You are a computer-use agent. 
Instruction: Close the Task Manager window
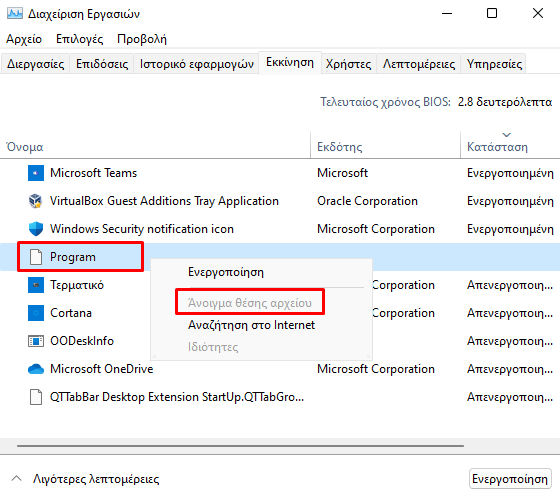(x=538, y=14)
